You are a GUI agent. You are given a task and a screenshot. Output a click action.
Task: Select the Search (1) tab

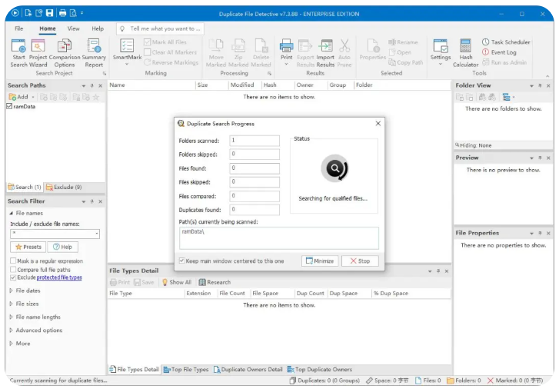[x=25, y=187]
